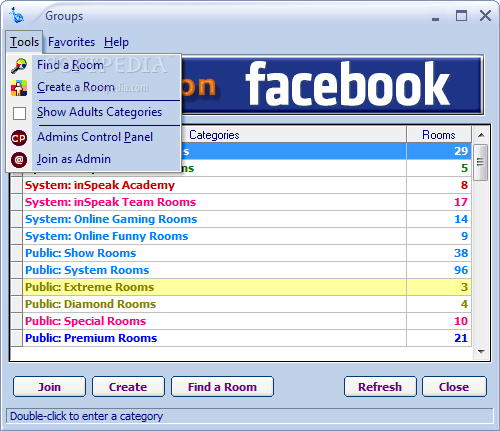Screen dimensions: 500x431
Task: Click the Join as Admin @ icon
Action: coord(19,160)
